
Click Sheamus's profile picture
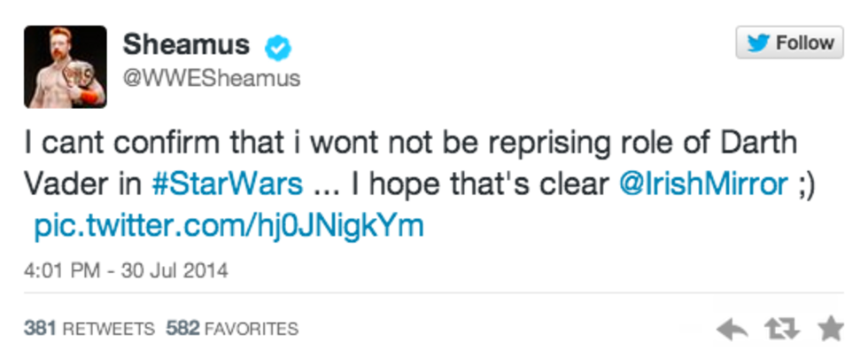click(x=65, y=66)
